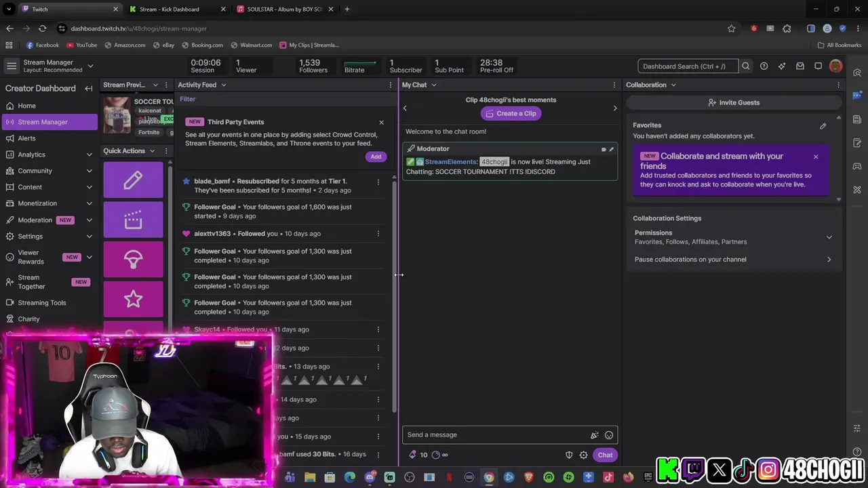Click the Filter link in Activity Feed
The height and width of the screenshot is (488, 868).
[188, 99]
